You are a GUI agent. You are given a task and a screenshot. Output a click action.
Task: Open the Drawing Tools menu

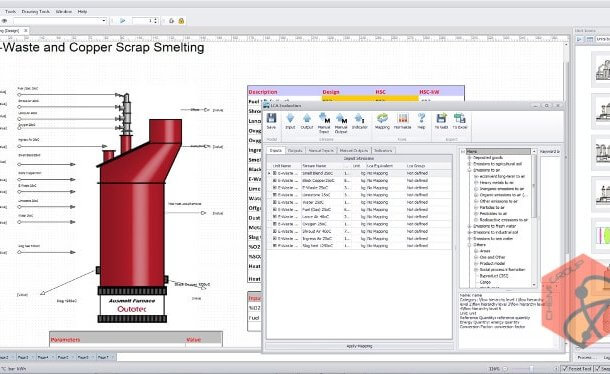tap(35, 12)
